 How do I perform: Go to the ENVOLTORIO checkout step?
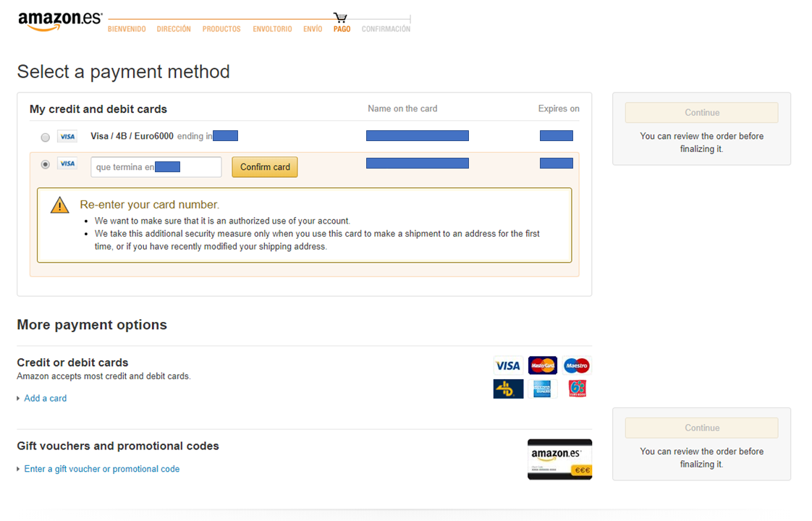[x=272, y=29]
